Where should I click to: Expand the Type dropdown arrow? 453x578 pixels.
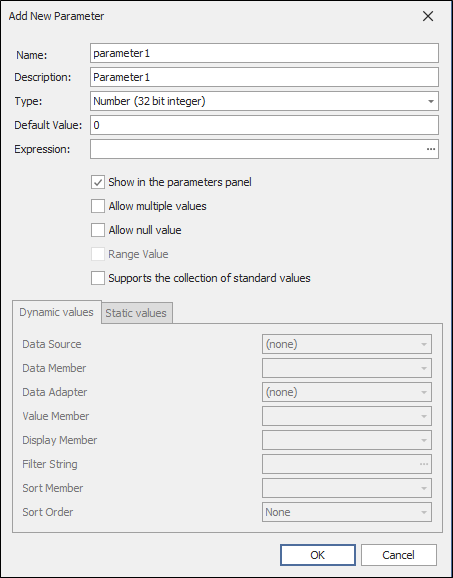431,101
